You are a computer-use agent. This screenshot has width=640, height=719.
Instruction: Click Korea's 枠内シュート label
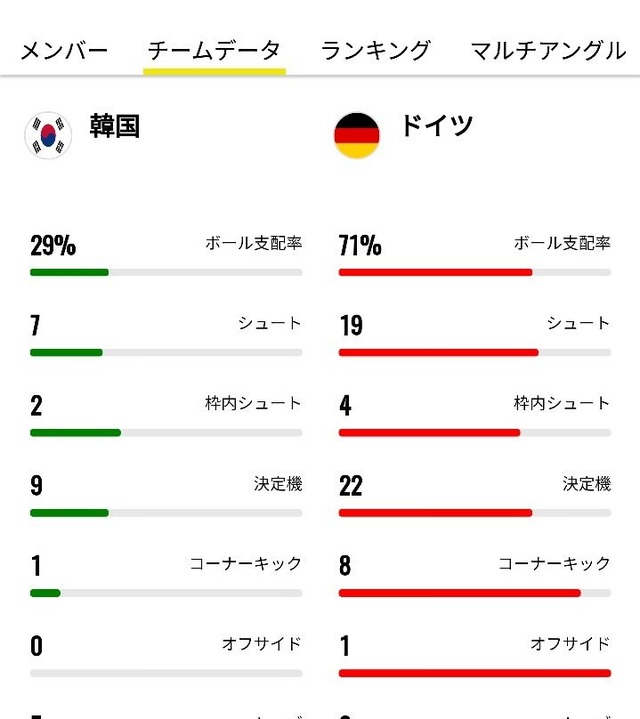pyautogui.click(x=254, y=404)
